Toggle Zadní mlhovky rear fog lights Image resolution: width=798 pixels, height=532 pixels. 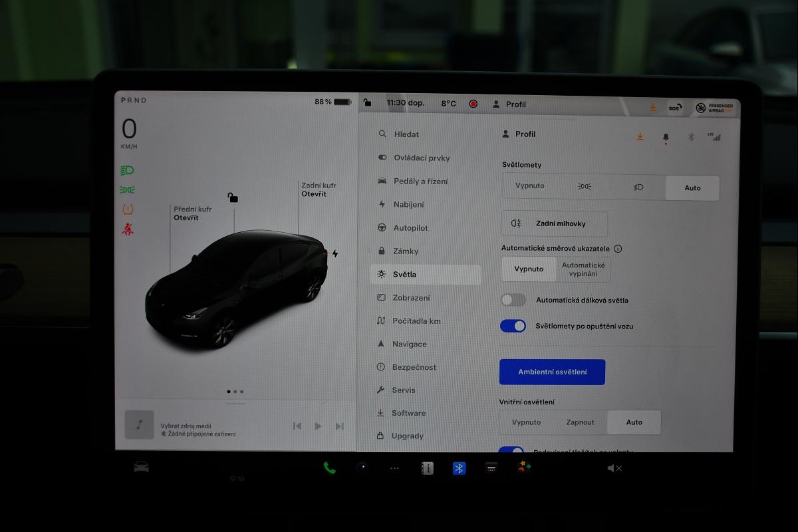tap(554, 224)
